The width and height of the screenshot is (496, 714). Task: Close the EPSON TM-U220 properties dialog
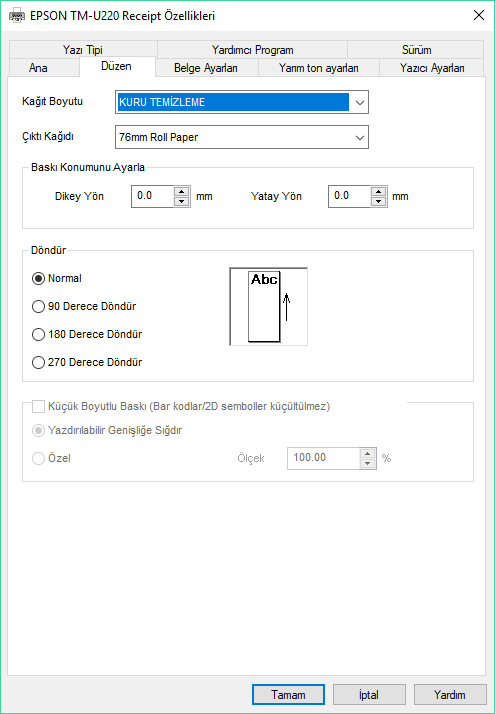click(x=479, y=15)
